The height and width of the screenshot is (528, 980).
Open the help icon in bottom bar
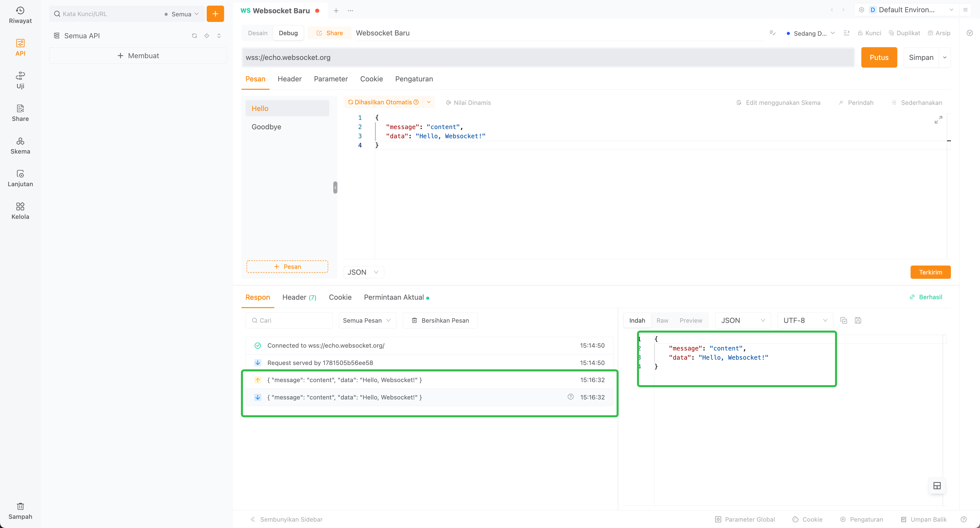[x=963, y=519]
